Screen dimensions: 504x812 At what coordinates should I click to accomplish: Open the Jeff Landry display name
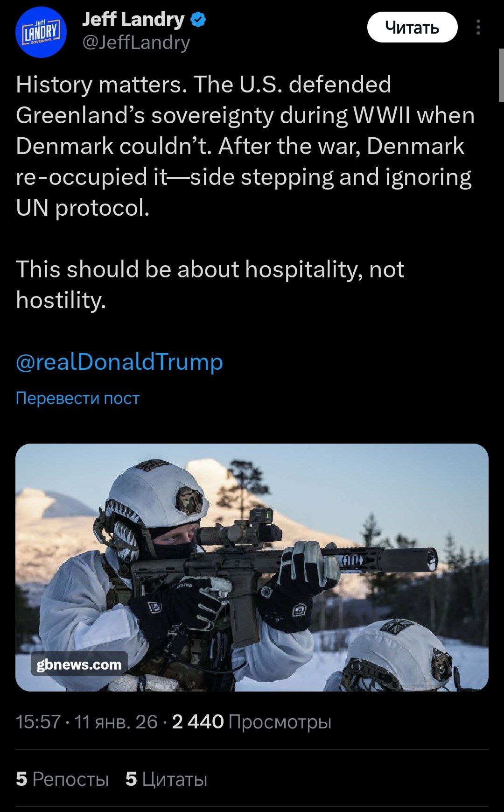(133, 20)
